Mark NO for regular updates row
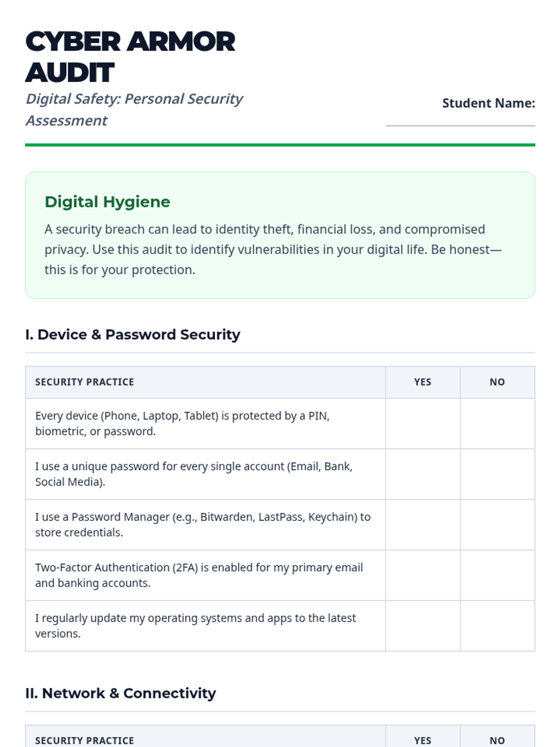 click(x=497, y=625)
